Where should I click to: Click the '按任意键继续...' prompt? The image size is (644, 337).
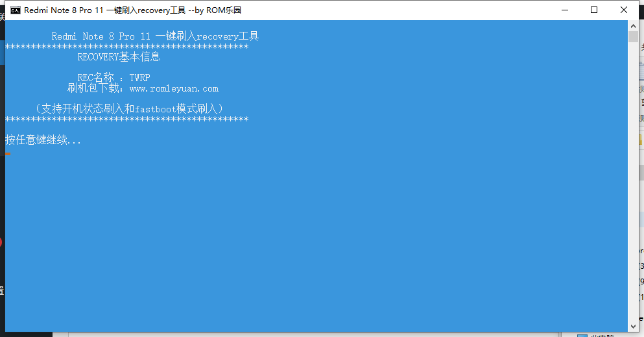coord(43,140)
